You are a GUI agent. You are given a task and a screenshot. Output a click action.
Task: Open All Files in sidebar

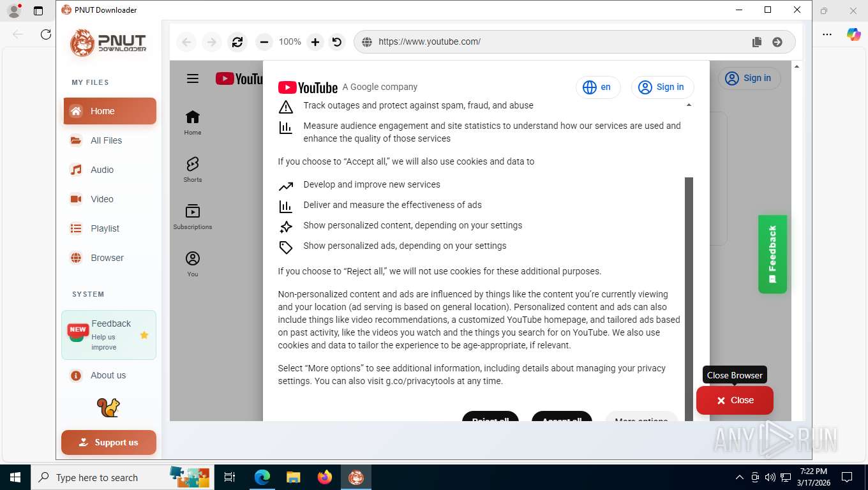[110, 140]
